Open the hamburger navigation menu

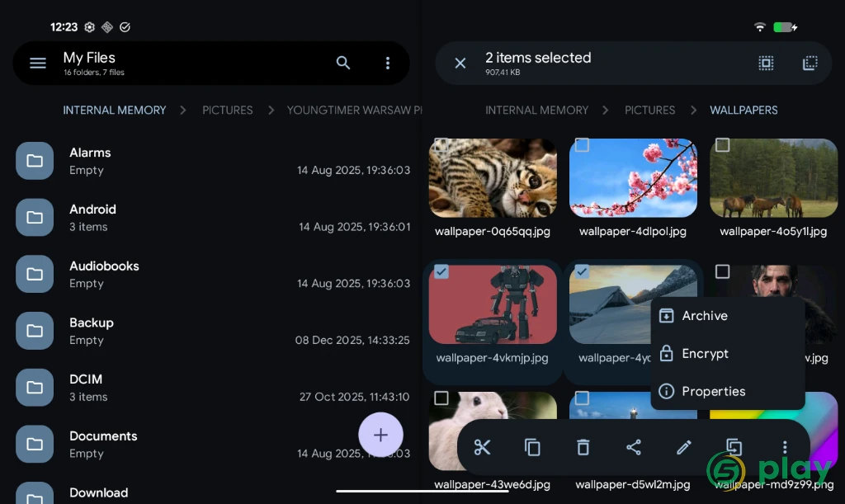37,63
